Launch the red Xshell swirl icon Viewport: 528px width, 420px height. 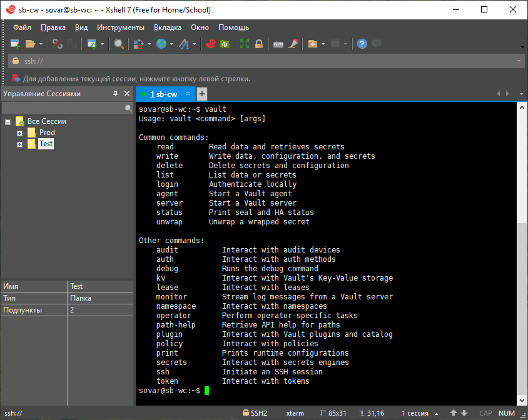tap(211, 44)
